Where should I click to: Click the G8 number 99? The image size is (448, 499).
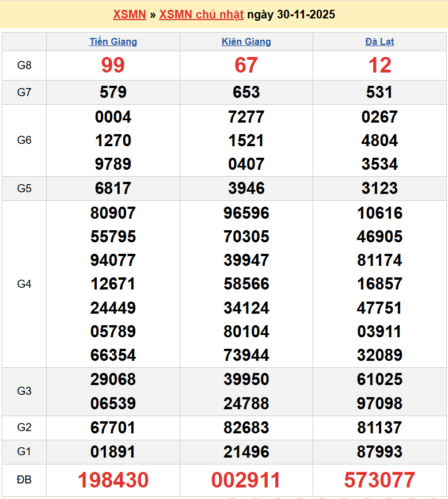tap(113, 66)
